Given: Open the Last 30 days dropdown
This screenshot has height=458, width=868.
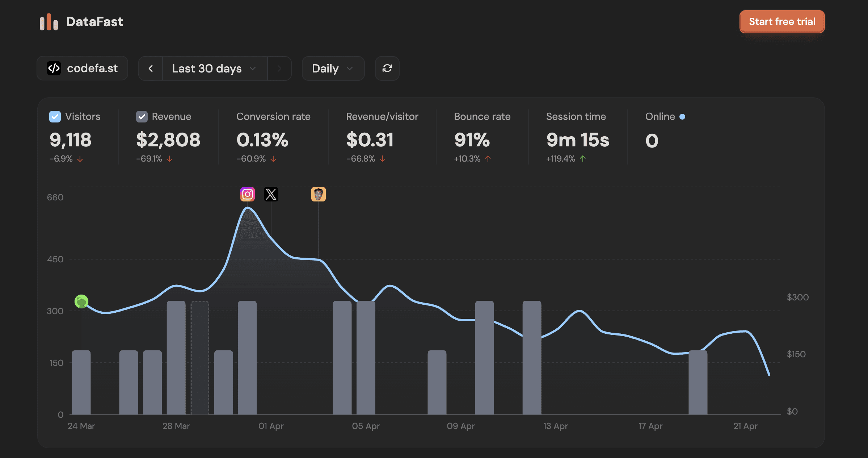Looking at the screenshot, I should pos(214,68).
